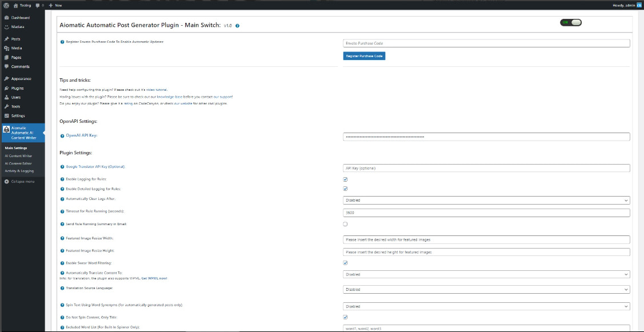The image size is (644, 332).
Task: Click the Appearance brush icon in sidebar
Action: [6, 78]
